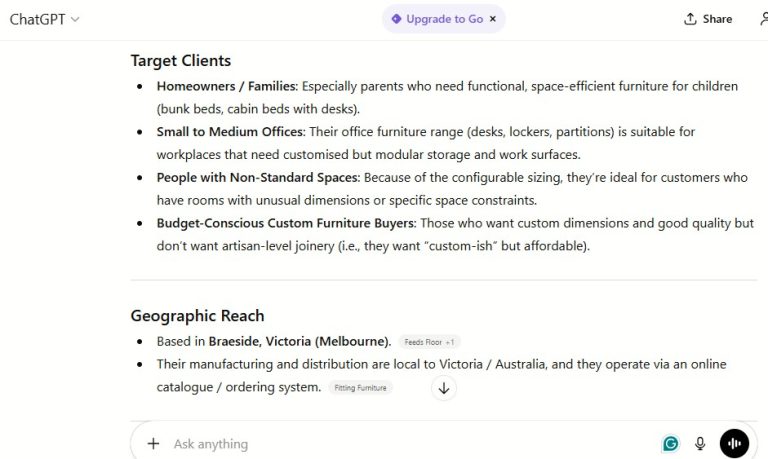Click the Budget-Conscious Custom Furniture Buyers label
768x459 pixels.
(x=285, y=223)
